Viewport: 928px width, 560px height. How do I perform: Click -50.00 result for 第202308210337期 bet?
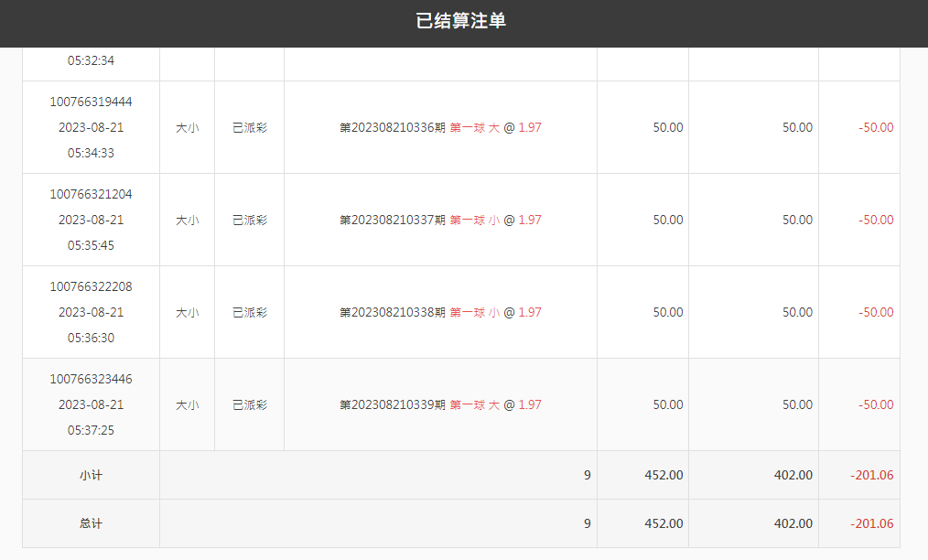[876, 220]
